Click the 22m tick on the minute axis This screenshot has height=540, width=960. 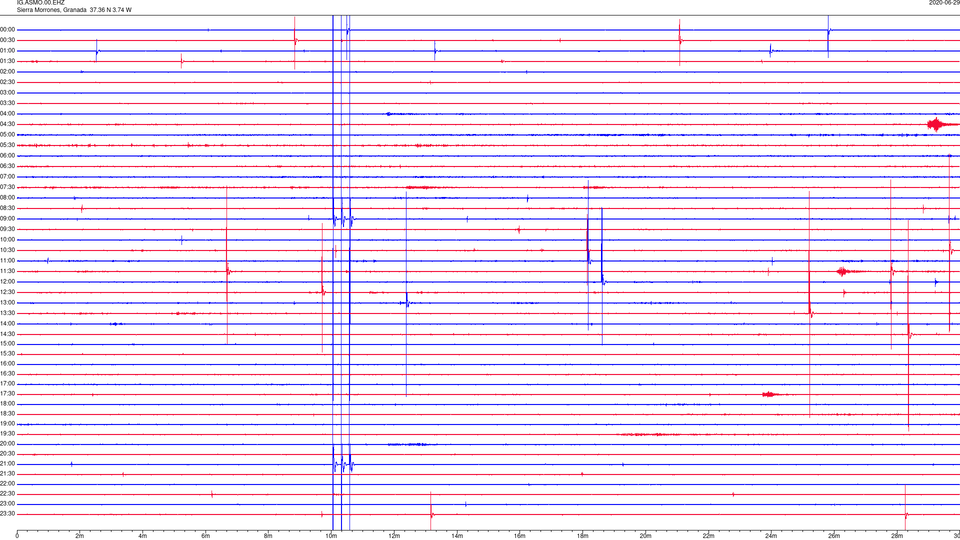[708, 536]
